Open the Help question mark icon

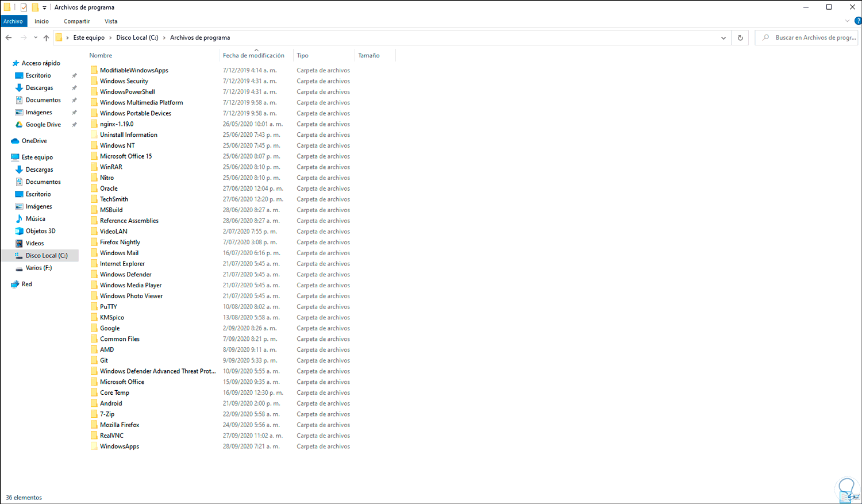pos(858,21)
